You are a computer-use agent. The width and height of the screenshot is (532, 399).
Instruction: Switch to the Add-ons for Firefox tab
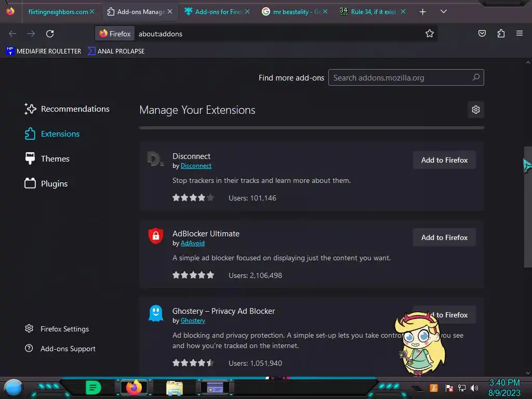[x=218, y=12]
